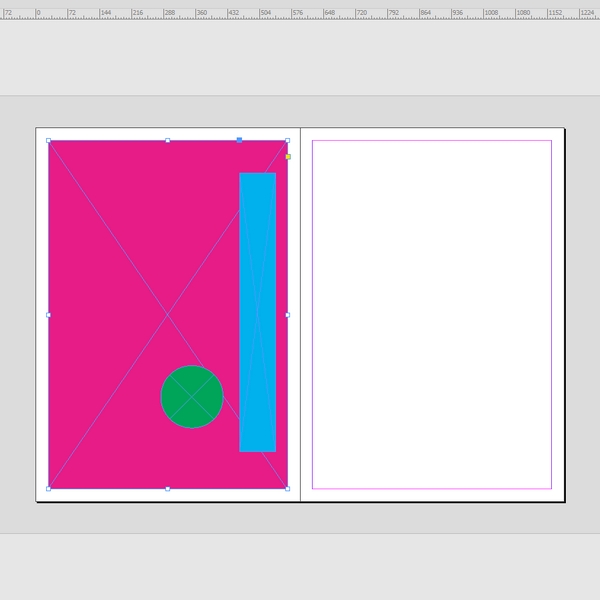
Task: Click the left-middle selection handle
Action: click(x=48, y=315)
